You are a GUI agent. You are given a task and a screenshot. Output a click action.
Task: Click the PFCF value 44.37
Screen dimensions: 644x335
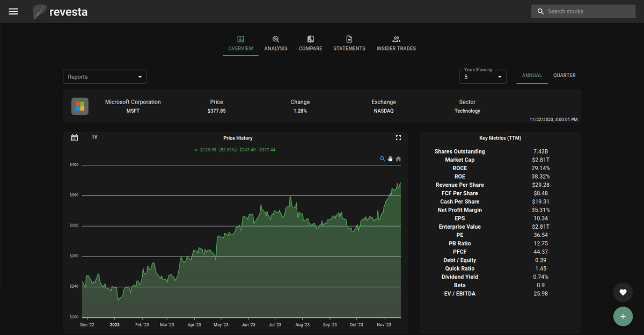(540, 252)
